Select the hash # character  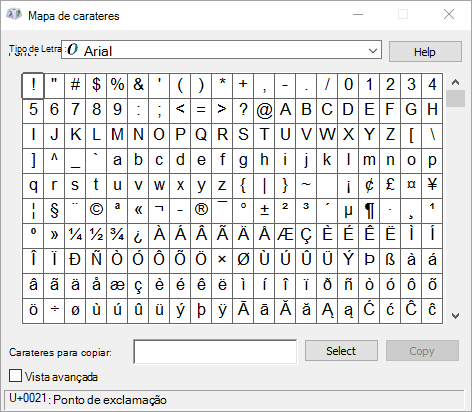[75, 86]
